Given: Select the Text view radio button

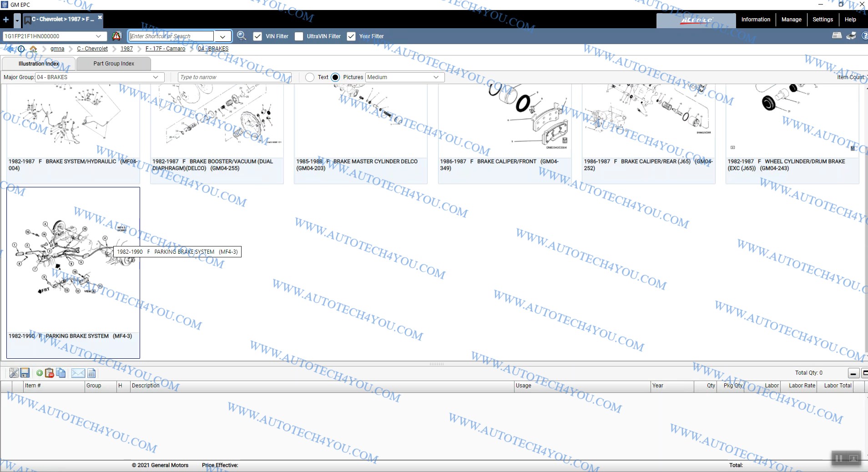Looking at the screenshot, I should pyautogui.click(x=310, y=77).
